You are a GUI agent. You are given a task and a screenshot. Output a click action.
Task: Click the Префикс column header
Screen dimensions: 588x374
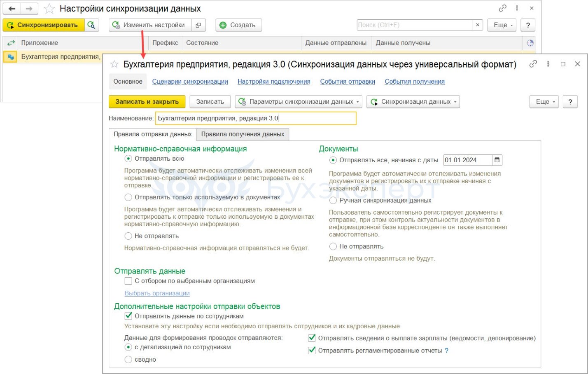(165, 43)
